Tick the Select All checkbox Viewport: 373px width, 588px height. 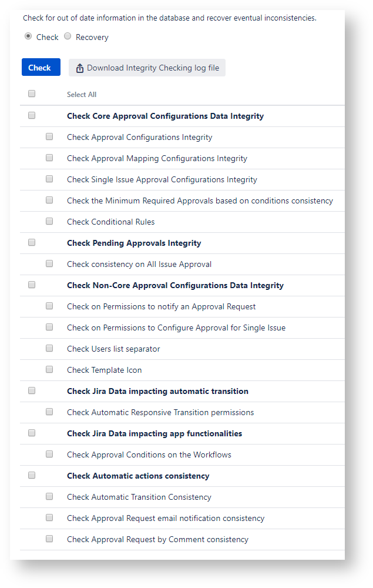pyautogui.click(x=32, y=93)
